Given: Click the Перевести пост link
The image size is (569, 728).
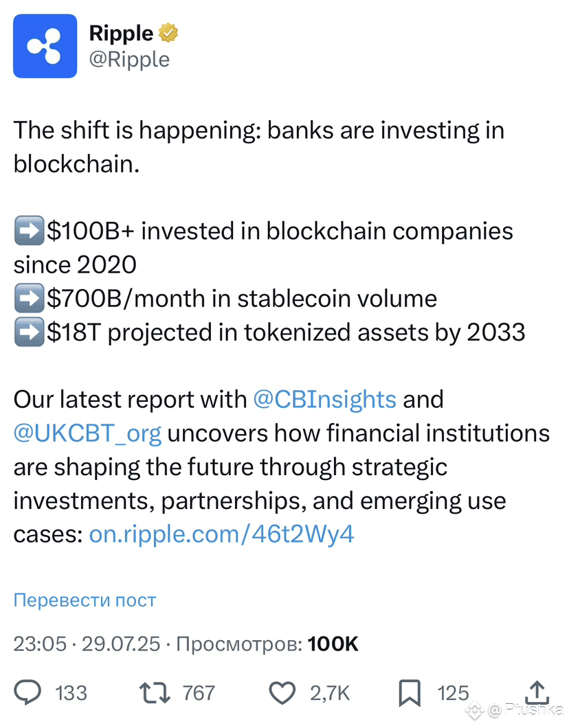Looking at the screenshot, I should [84, 600].
